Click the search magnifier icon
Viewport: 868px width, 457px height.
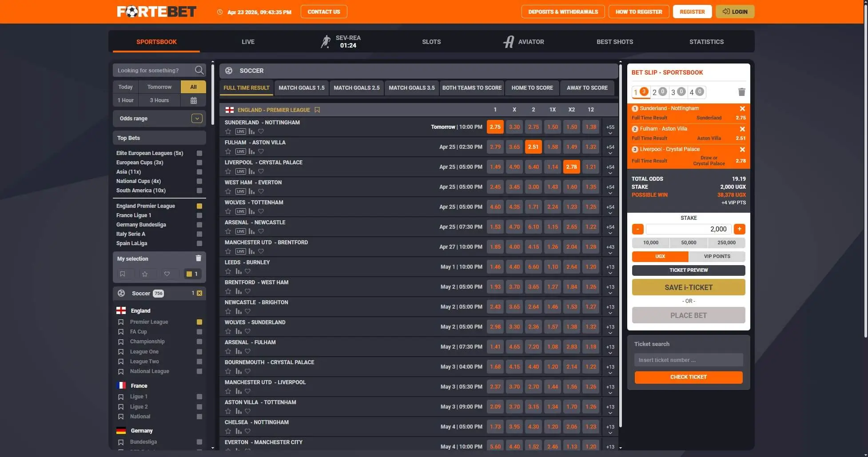point(199,70)
